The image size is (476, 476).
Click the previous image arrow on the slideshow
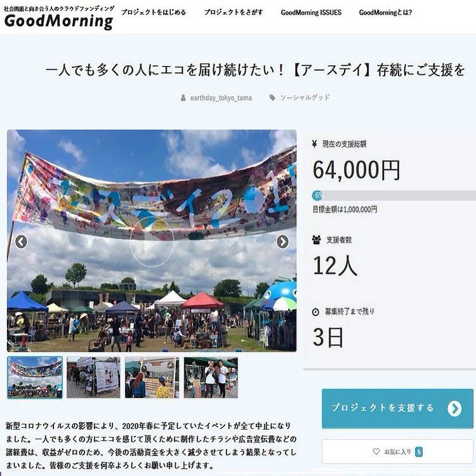[x=21, y=242]
